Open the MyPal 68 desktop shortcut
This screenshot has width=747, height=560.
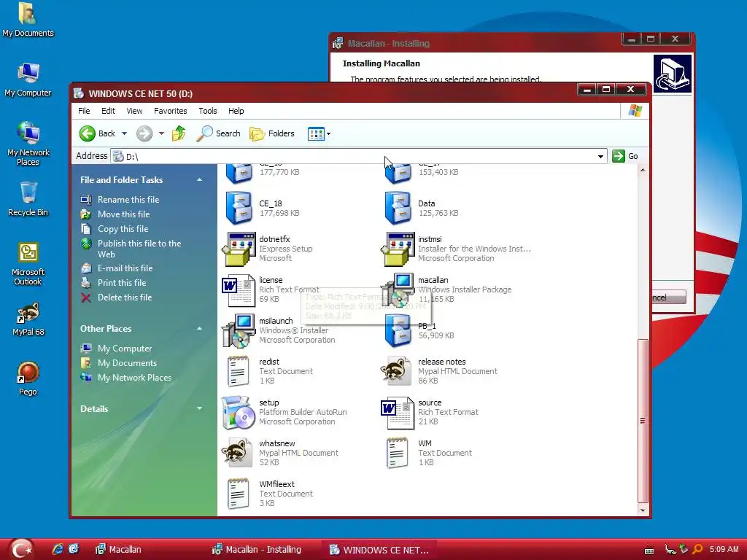point(28,319)
